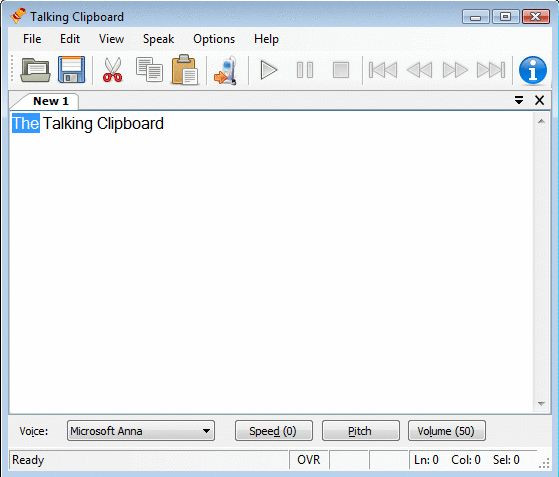
Task: Open the Help menu
Action: pyautogui.click(x=266, y=39)
